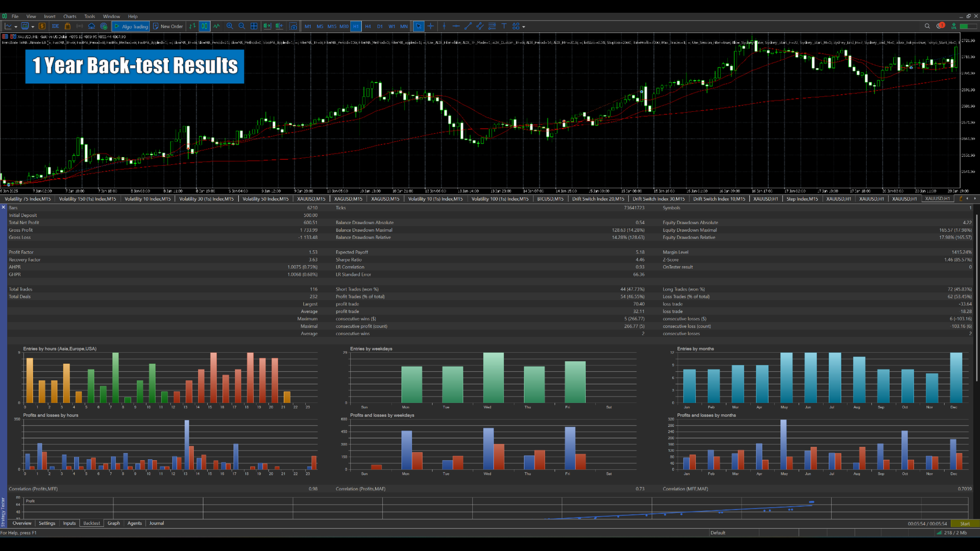Select the text label tool
This screenshot has width=980, height=551.
(x=504, y=26)
